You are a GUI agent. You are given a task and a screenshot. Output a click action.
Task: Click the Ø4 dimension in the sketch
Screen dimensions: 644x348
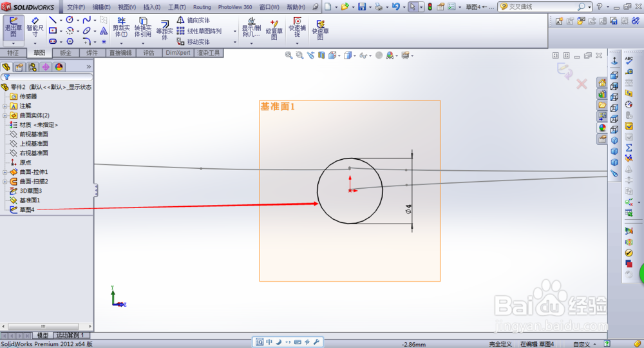(408, 209)
